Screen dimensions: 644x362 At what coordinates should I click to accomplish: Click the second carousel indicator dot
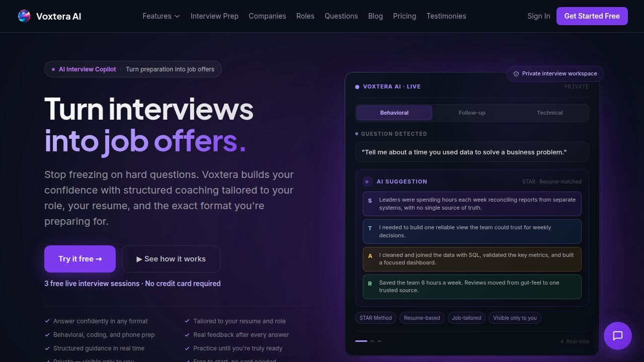point(372,341)
